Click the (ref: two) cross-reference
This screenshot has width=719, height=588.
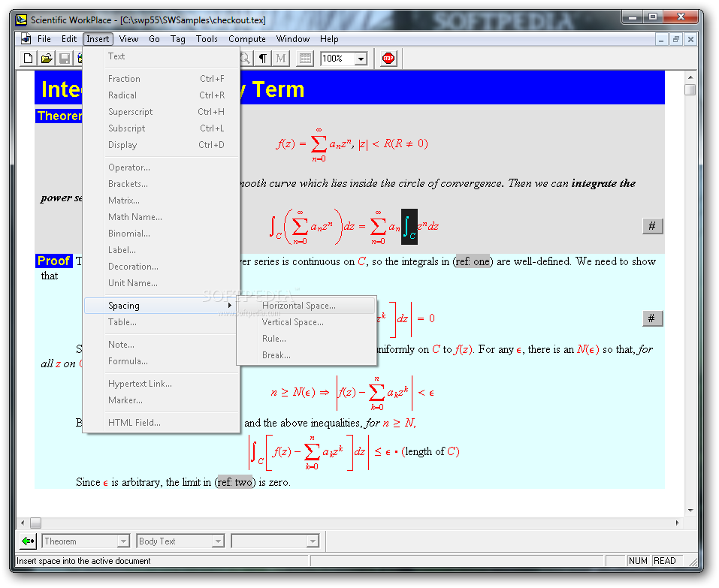click(235, 482)
